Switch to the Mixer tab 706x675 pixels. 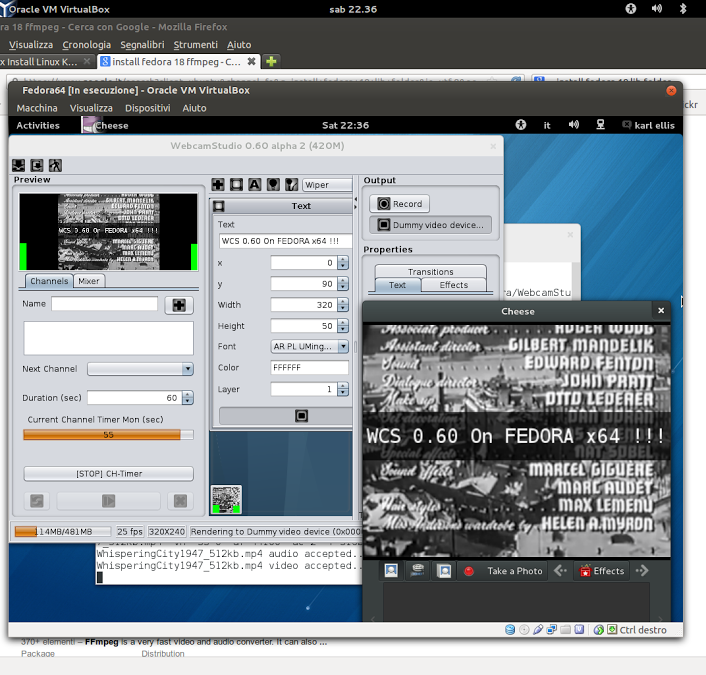pos(89,281)
